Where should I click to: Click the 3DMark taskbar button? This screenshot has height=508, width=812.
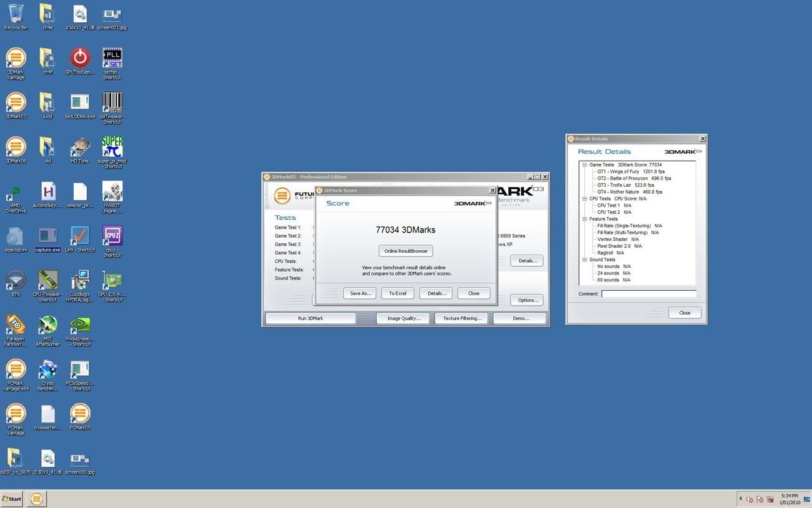37,499
